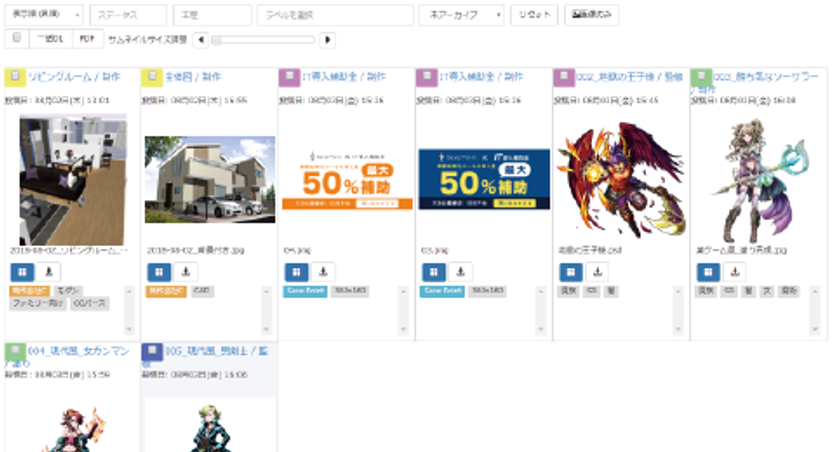Click the Reset button

(534, 15)
